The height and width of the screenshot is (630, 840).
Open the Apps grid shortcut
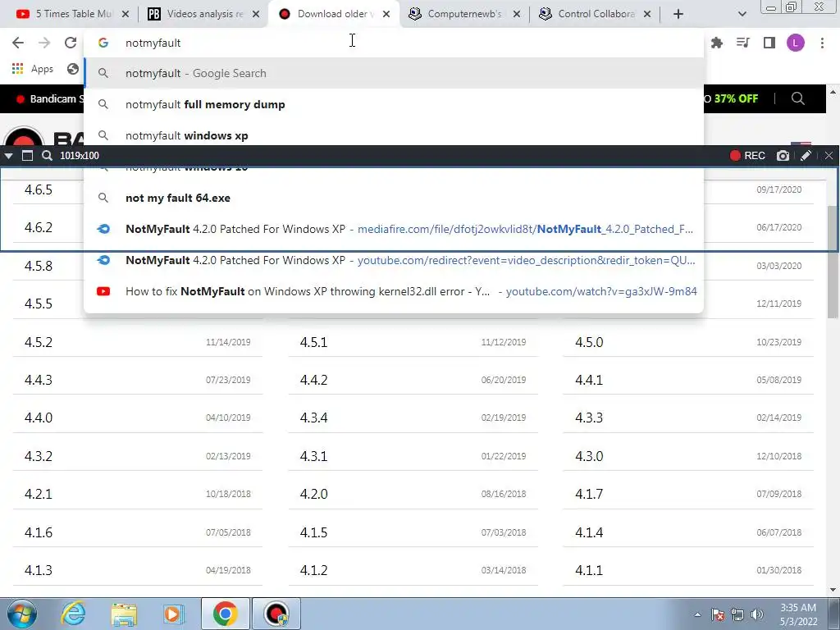point(32,69)
